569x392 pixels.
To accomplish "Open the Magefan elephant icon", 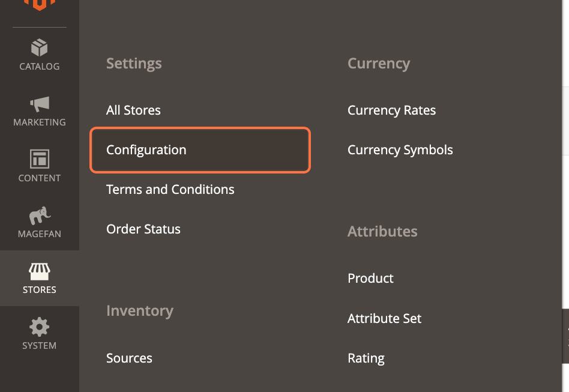I will pyautogui.click(x=39, y=216).
